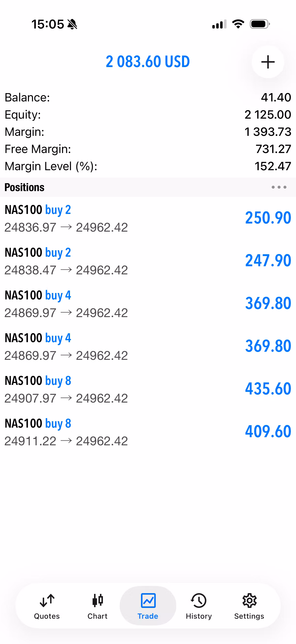Tap the Positions section header
This screenshot has width=296, height=644.
[x=148, y=187]
